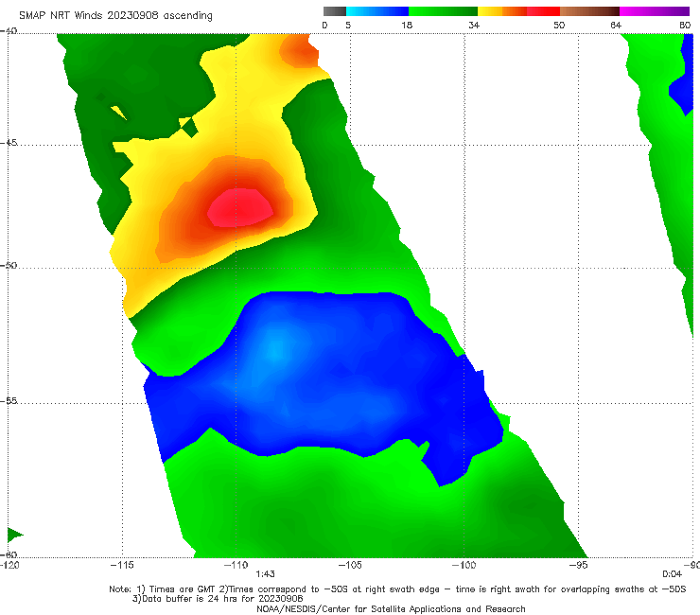Click the '5' label under the color scale
The image size is (700, 615).
click(348, 26)
